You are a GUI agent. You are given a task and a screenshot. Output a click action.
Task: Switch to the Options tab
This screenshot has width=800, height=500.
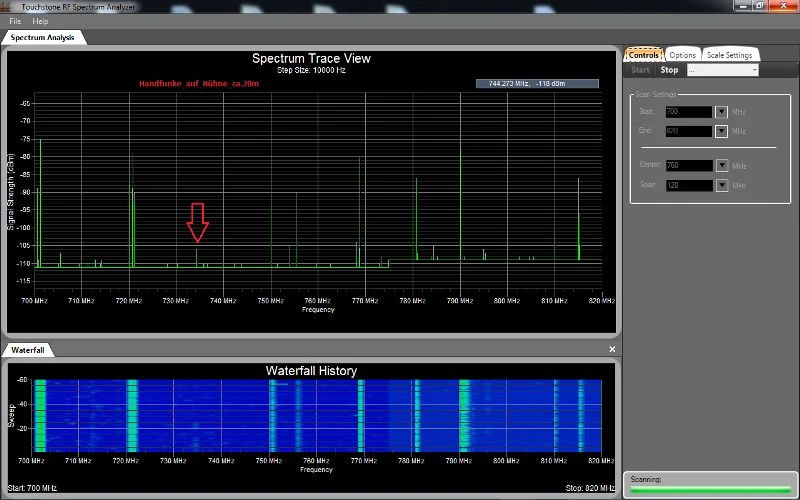point(682,55)
